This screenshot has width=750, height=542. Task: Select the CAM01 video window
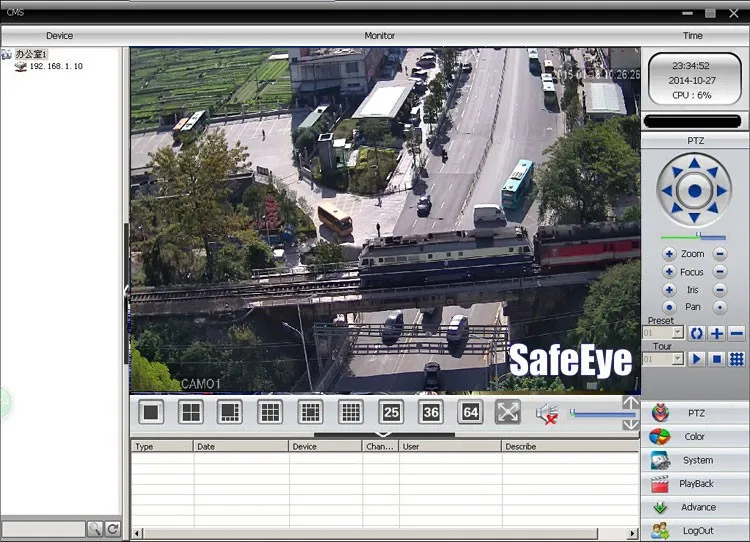pyautogui.click(x=385, y=220)
